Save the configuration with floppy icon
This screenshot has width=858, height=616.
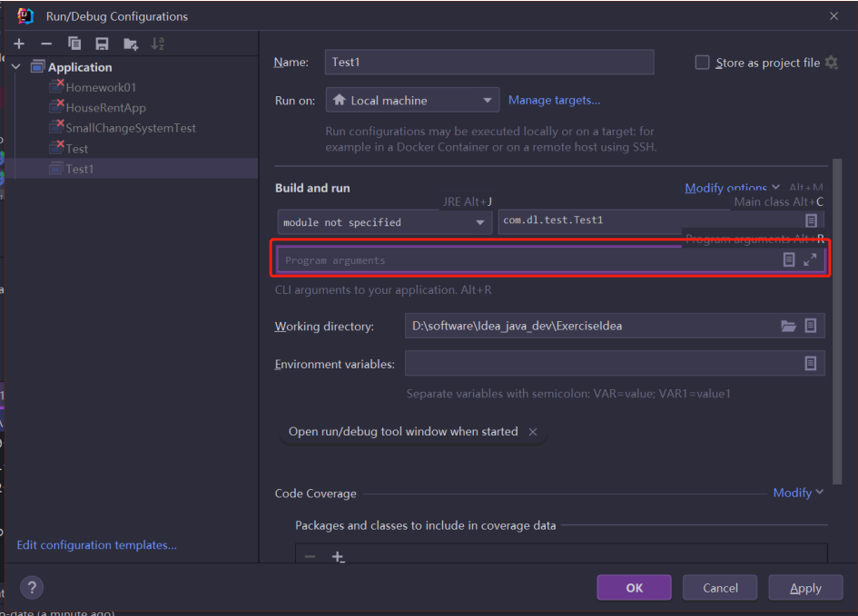coord(102,44)
